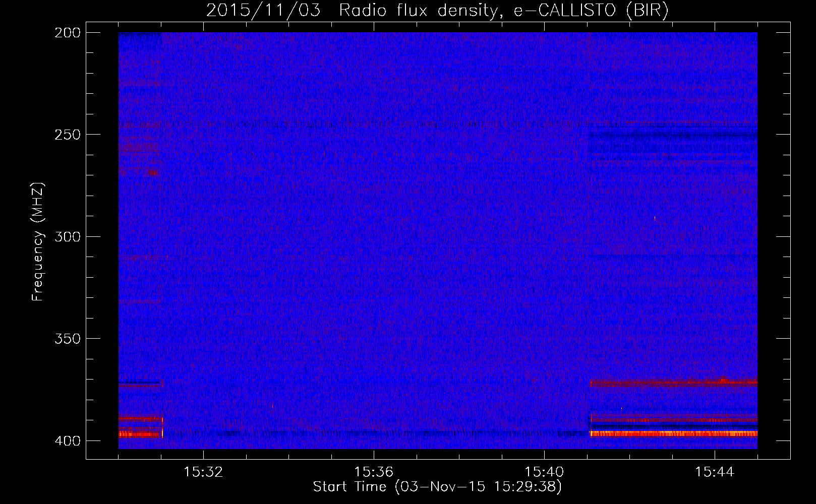The height and width of the screenshot is (504, 816).
Task: Click the red emission band near 372 MHz at 15:43
Action: click(673, 383)
